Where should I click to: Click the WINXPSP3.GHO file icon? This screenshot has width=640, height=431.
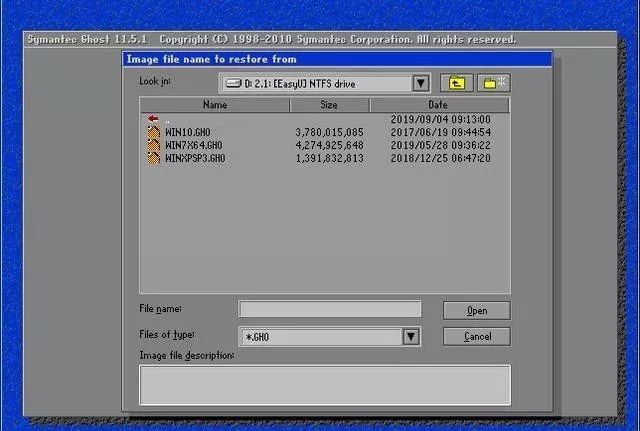(153, 158)
